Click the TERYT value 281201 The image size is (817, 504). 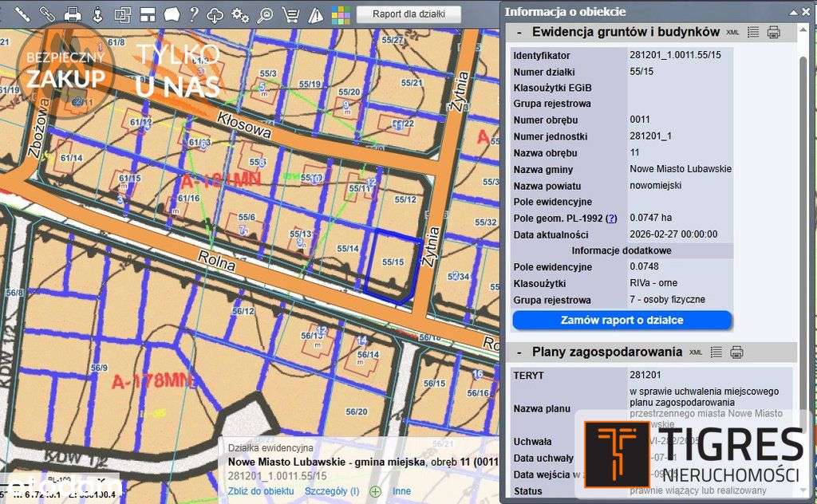[645, 375]
